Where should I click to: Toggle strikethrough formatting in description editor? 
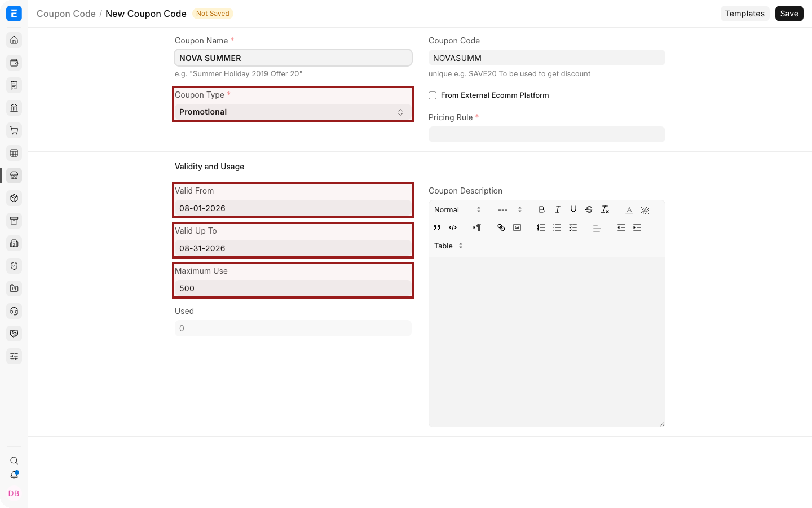[x=589, y=209]
